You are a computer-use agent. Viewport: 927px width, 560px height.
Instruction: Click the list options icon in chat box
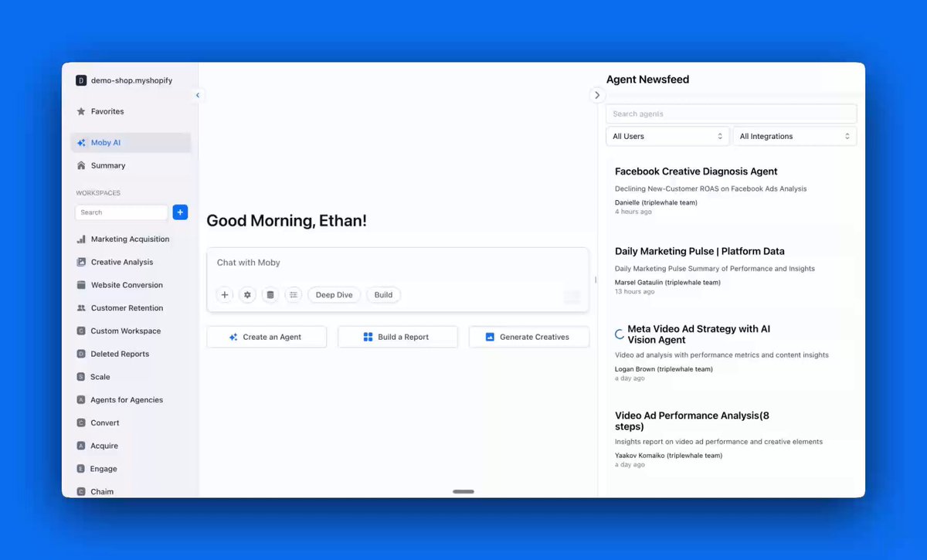tap(294, 295)
